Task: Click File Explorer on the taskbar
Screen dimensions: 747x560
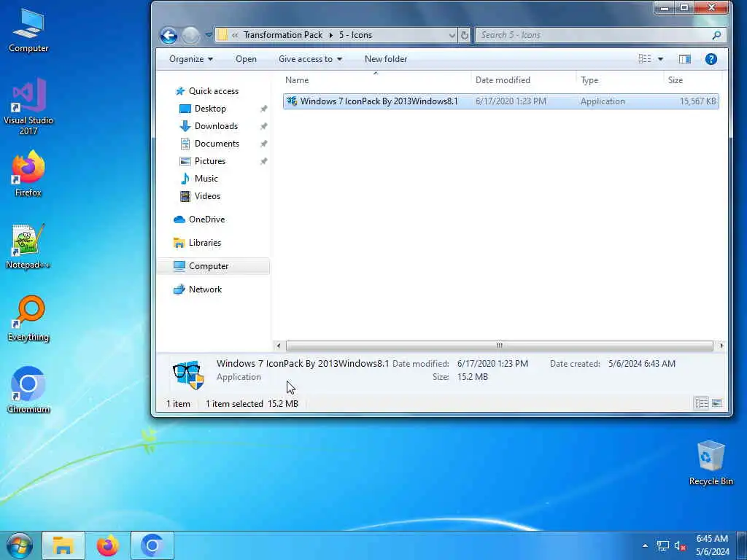Action: pyautogui.click(x=63, y=545)
